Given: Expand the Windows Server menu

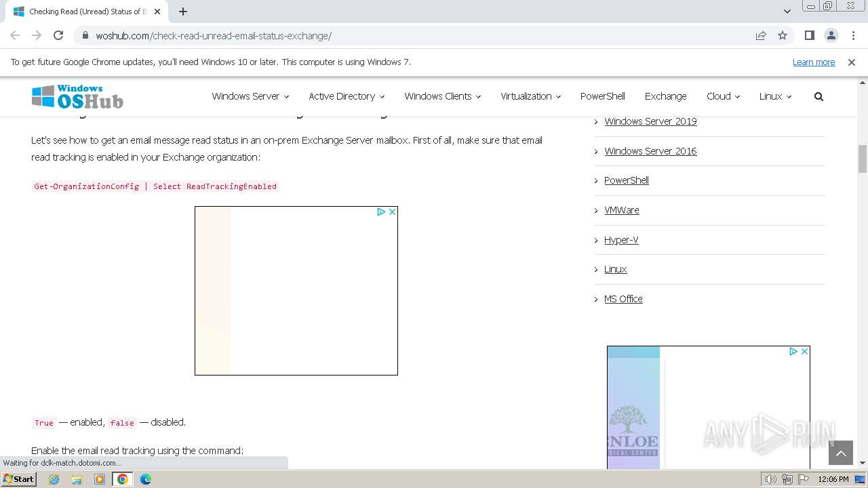Looking at the screenshot, I should coord(250,96).
